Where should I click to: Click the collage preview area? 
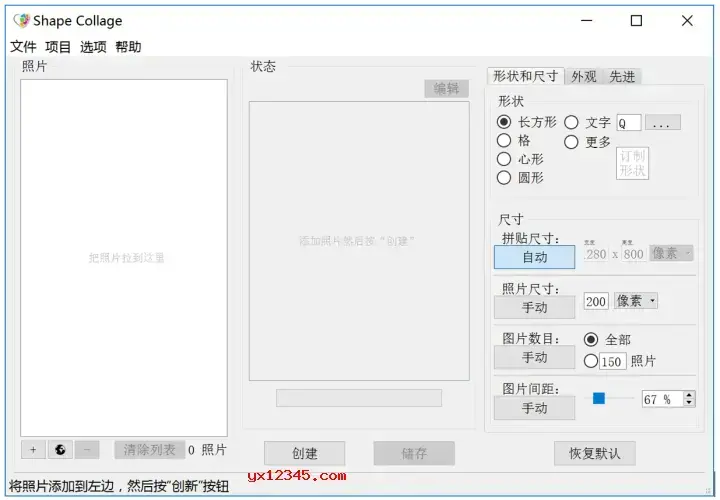[359, 241]
